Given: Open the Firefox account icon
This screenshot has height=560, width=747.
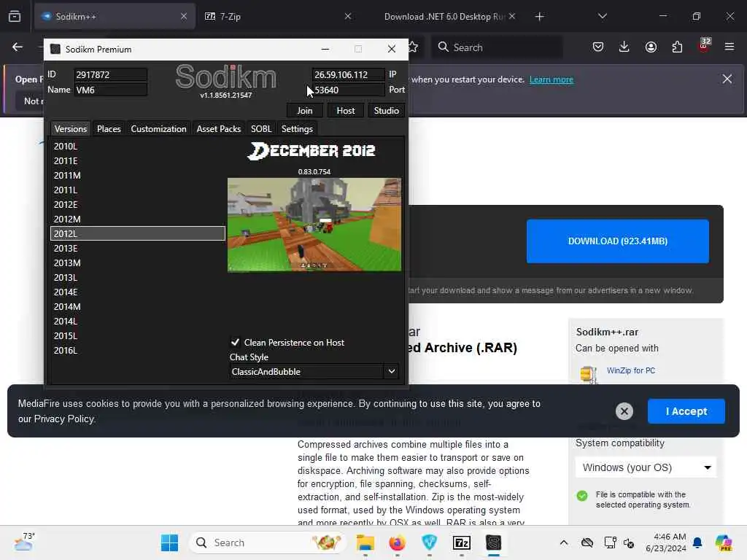Looking at the screenshot, I should [x=651, y=47].
